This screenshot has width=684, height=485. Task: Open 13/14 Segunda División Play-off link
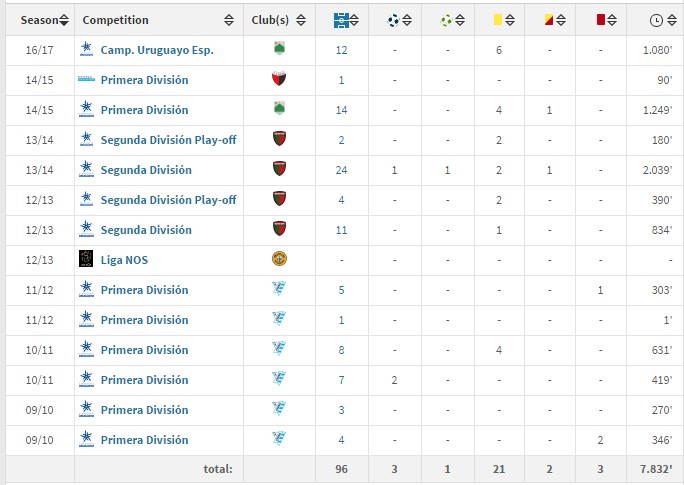168,140
